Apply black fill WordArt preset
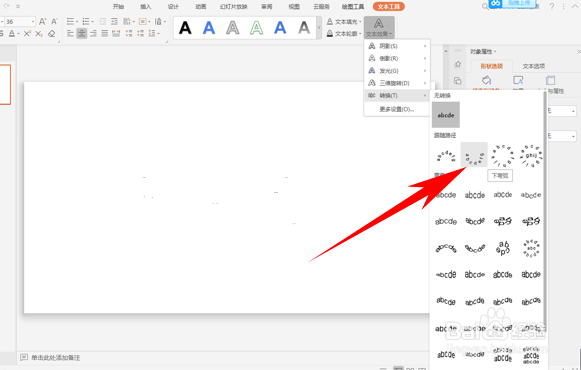Screen dimensions: 581x370 pyautogui.click(x=185, y=28)
